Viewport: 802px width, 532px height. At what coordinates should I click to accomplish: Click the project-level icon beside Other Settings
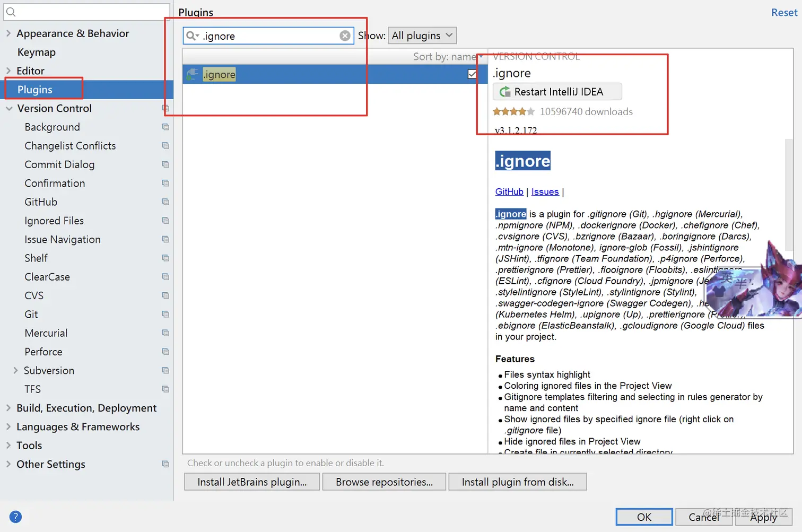point(165,464)
